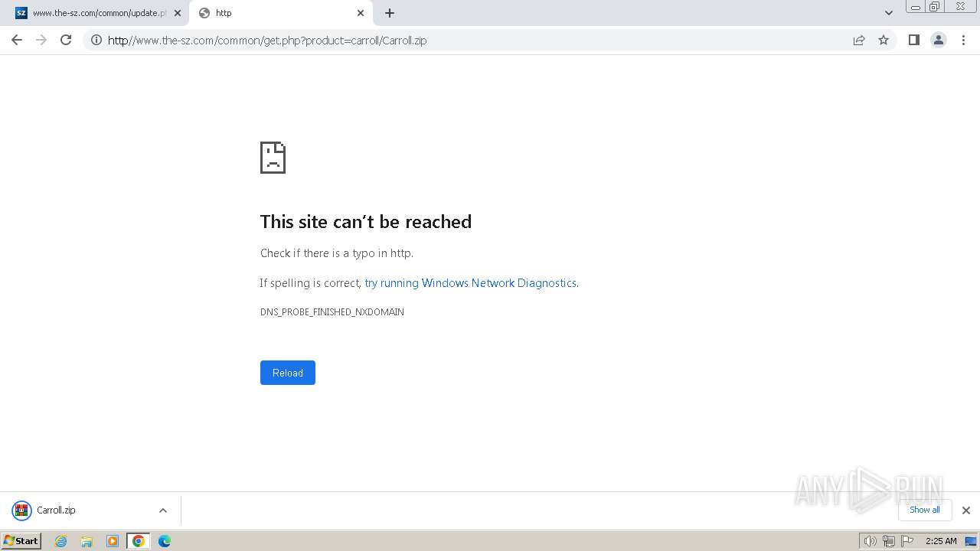Close the downloads bar
This screenshot has width=980, height=551.
(x=966, y=510)
